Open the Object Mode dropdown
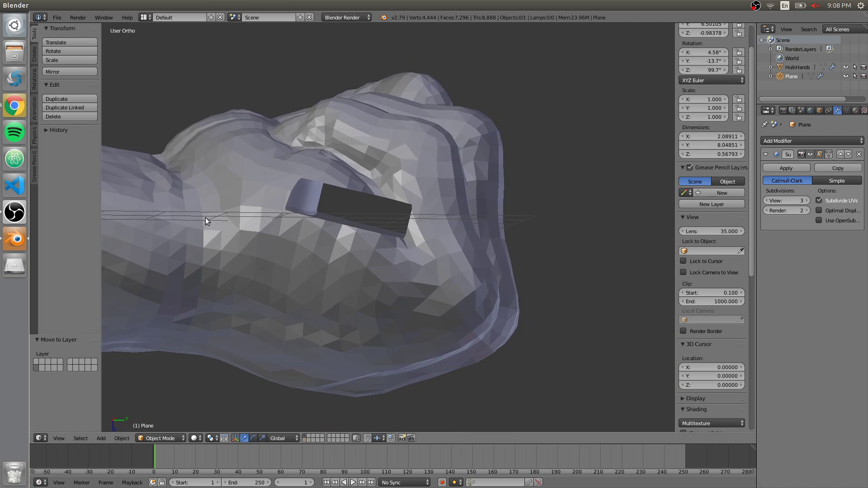The height and width of the screenshot is (488, 868). point(160,438)
